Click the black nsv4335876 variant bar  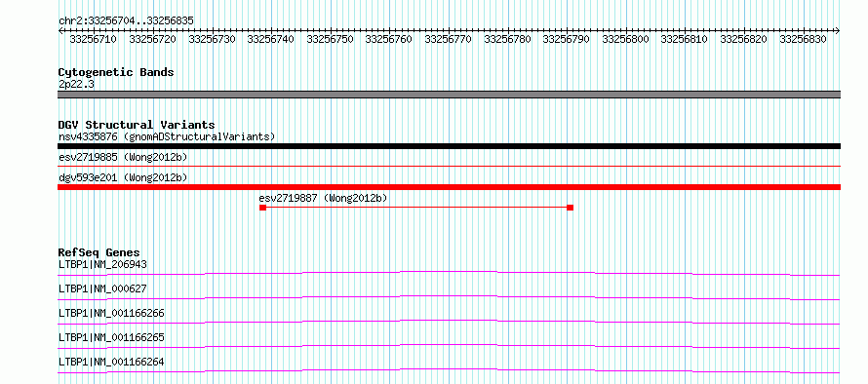(449, 146)
